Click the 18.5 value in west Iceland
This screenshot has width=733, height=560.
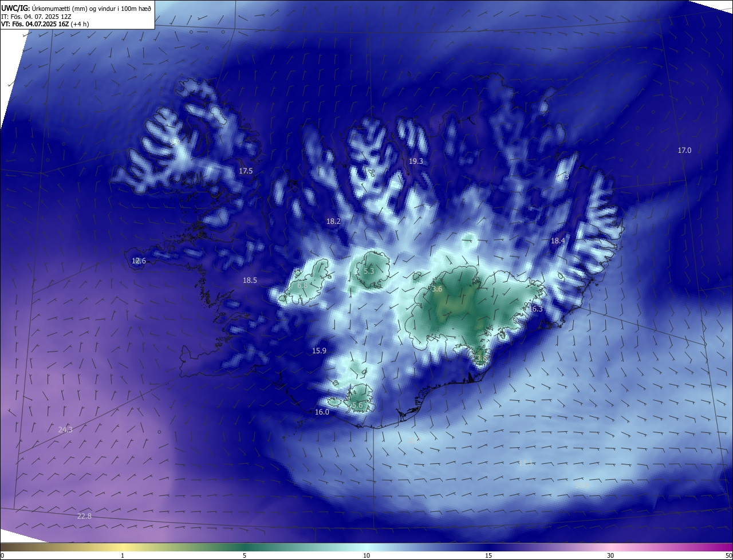click(x=250, y=280)
